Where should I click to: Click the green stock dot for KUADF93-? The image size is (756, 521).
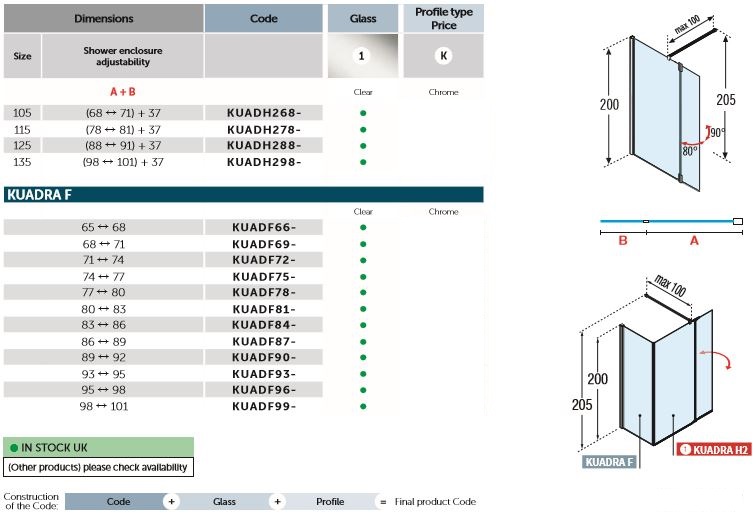tap(363, 374)
